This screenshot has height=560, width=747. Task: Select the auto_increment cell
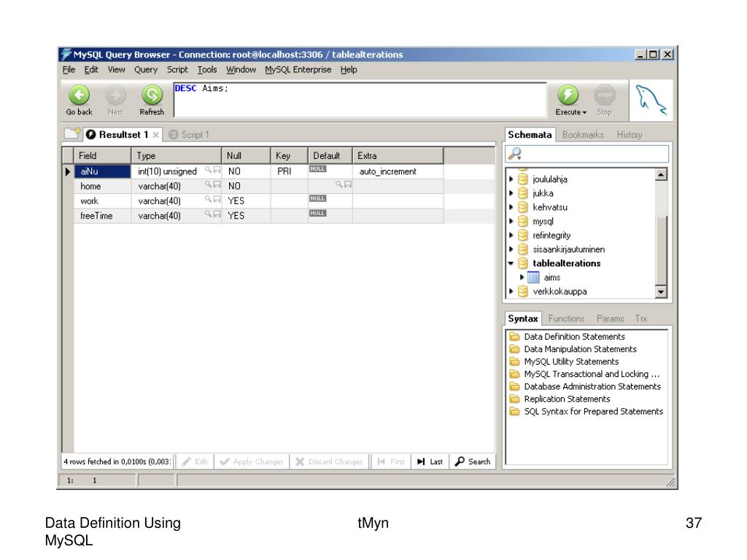[x=398, y=171]
